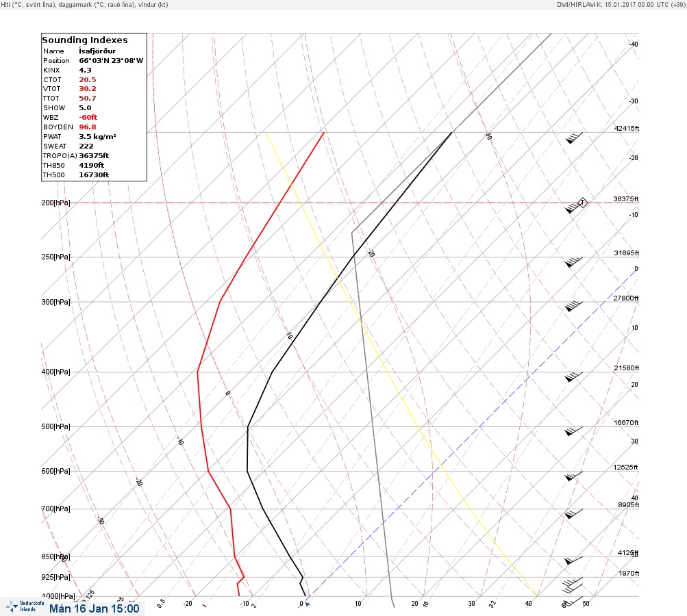Screen dimensions: 687x616
Task: Click the 250[hPa] pressure label
Action: pos(55,257)
